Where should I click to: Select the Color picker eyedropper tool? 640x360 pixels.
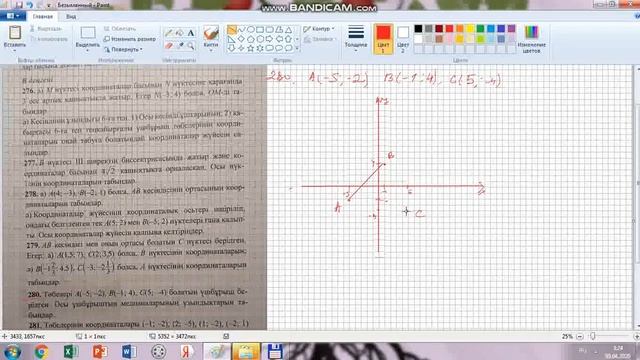click(x=179, y=45)
